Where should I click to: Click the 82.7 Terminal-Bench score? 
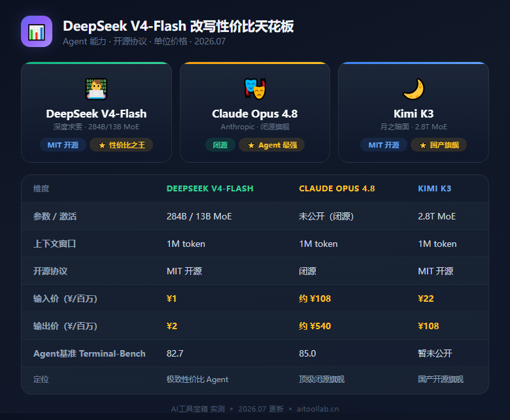coord(175,353)
